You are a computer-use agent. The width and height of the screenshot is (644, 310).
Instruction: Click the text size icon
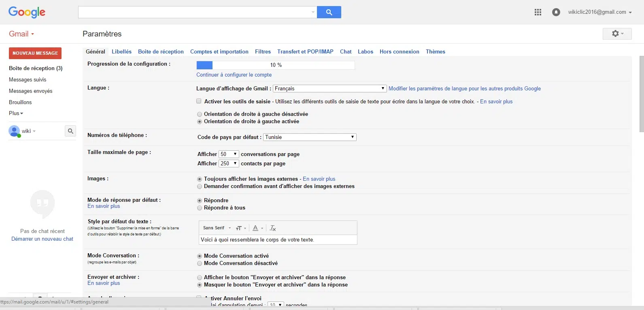pyautogui.click(x=241, y=228)
